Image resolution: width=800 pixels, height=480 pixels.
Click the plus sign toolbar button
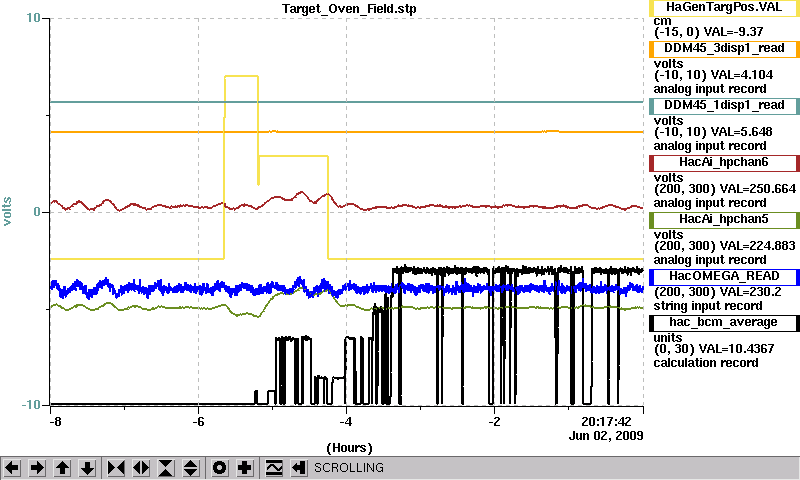point(245,468)
